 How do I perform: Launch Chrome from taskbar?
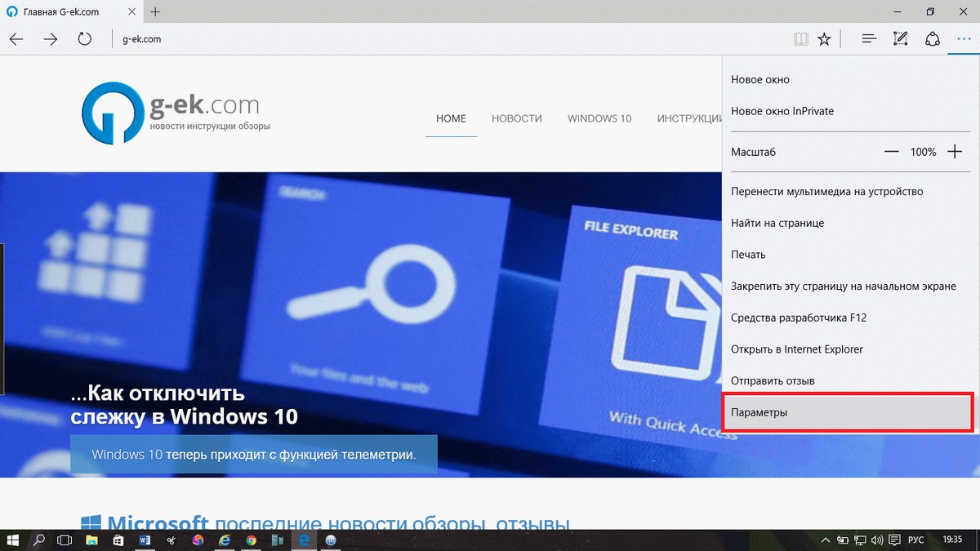[x=251, y=540]
